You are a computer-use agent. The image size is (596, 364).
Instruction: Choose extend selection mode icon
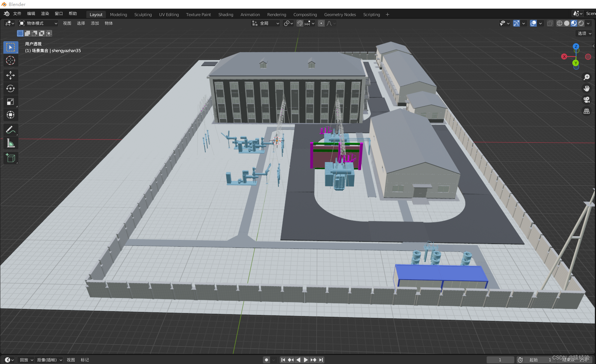[x=27, y=33]
